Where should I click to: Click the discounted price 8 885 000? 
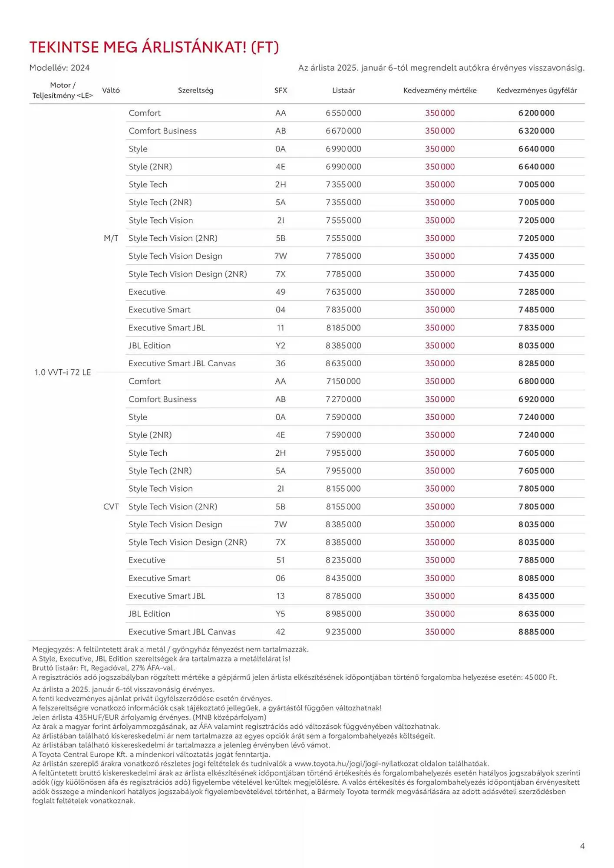click(536, 632)
